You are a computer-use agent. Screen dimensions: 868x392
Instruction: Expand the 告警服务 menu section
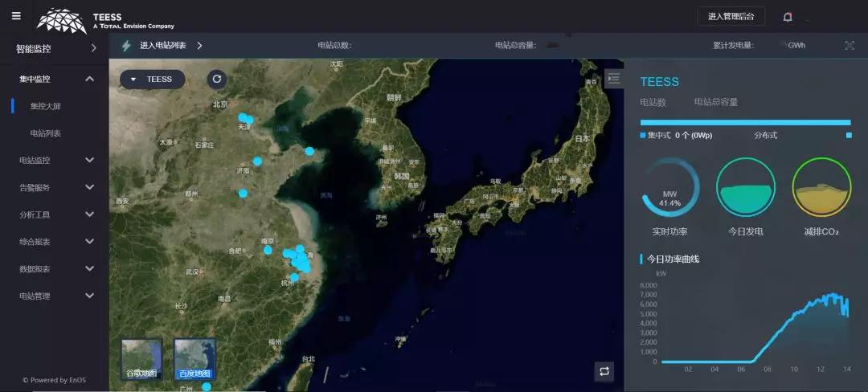[56, 187]
